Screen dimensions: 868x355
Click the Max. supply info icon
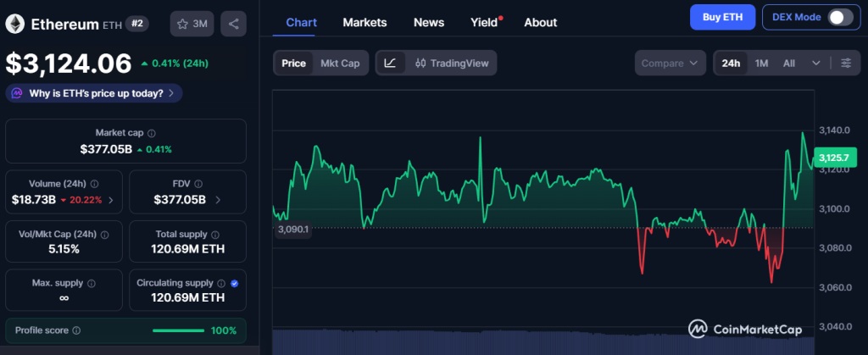coord(92,283)
